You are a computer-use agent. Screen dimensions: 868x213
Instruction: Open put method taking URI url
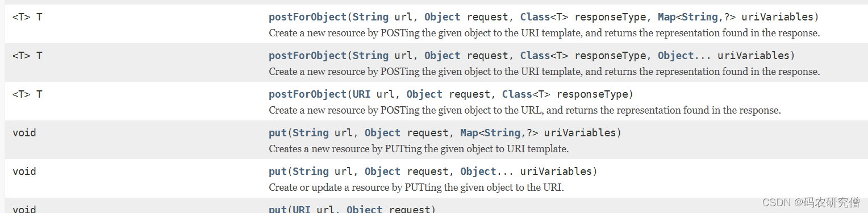(278, 210)
